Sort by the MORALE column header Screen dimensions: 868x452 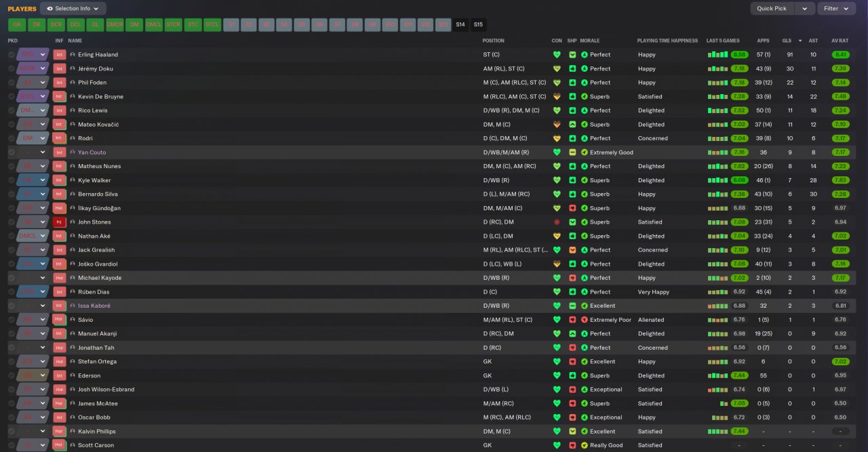pos(590,41)
